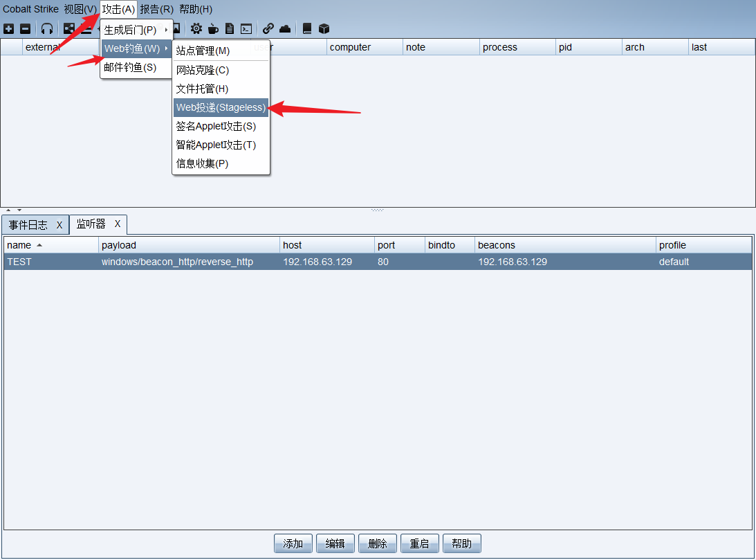756x560 pixels.
Task: Switch to the 监听器 tab
Action: (x=91, y=224)
